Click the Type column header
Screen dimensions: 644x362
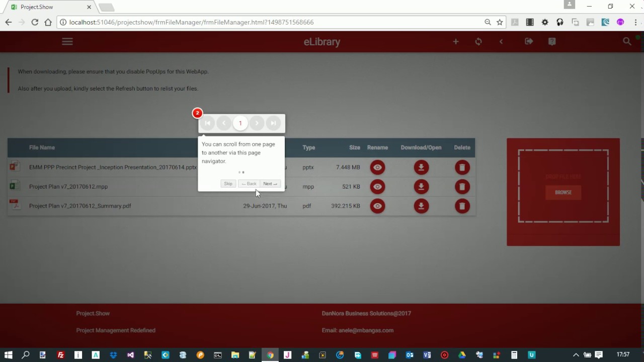[308, 148]
